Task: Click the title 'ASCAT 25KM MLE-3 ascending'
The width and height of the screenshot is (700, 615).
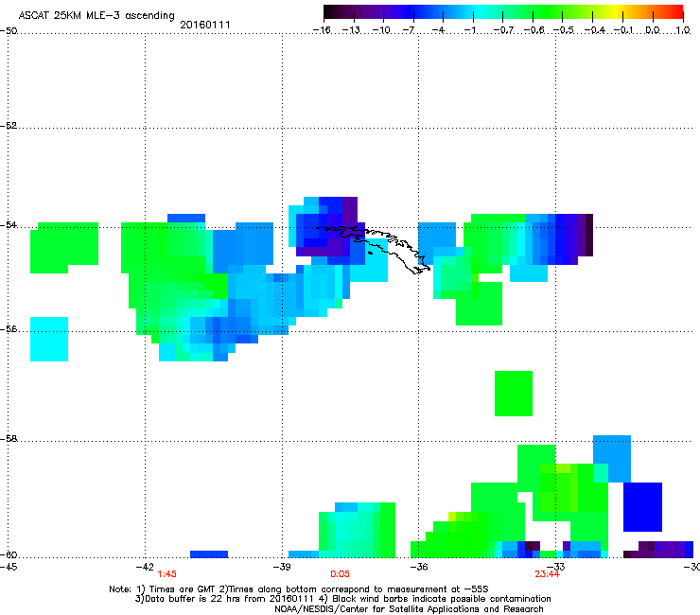Action: [x=96, y=15]
